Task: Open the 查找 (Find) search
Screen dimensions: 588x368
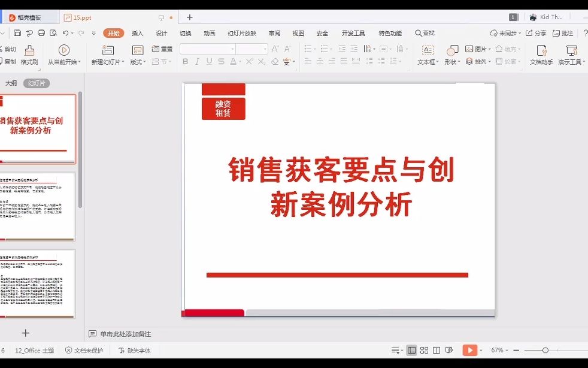Action: pos(426,33)
